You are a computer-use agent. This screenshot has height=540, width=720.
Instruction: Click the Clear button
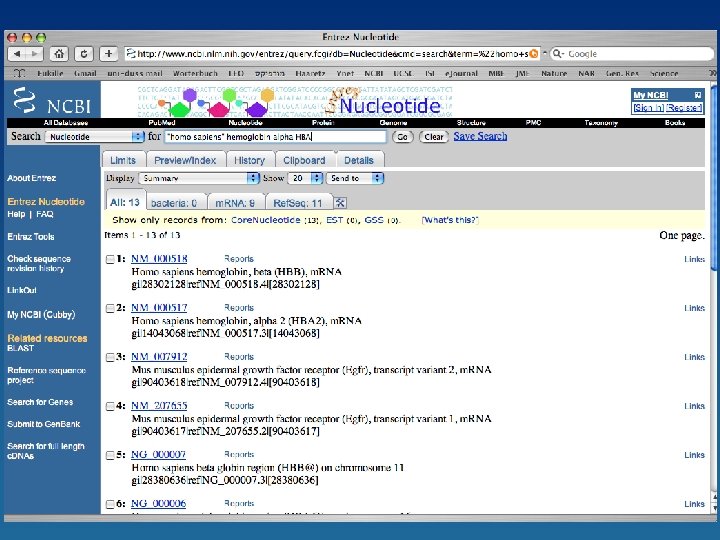point(433,137)
